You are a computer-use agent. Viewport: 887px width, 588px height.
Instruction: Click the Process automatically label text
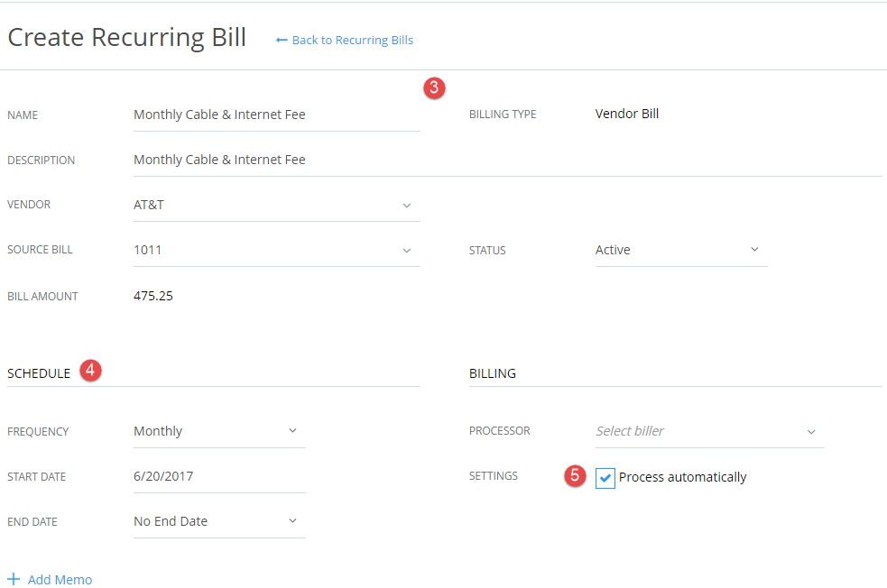click(683, 477)
